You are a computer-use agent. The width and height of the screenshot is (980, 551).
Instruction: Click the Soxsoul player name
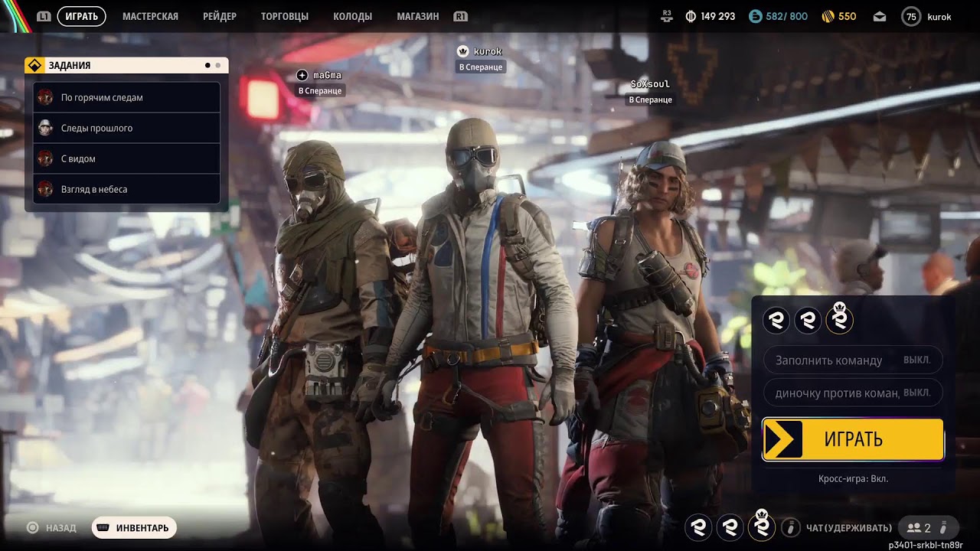[x=650, y=84]
